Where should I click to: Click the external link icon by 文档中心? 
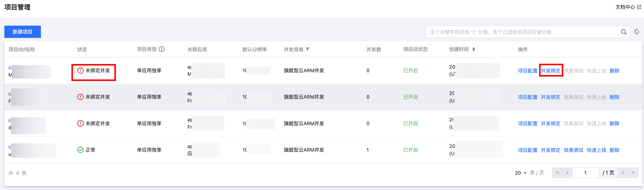(639, 7)
